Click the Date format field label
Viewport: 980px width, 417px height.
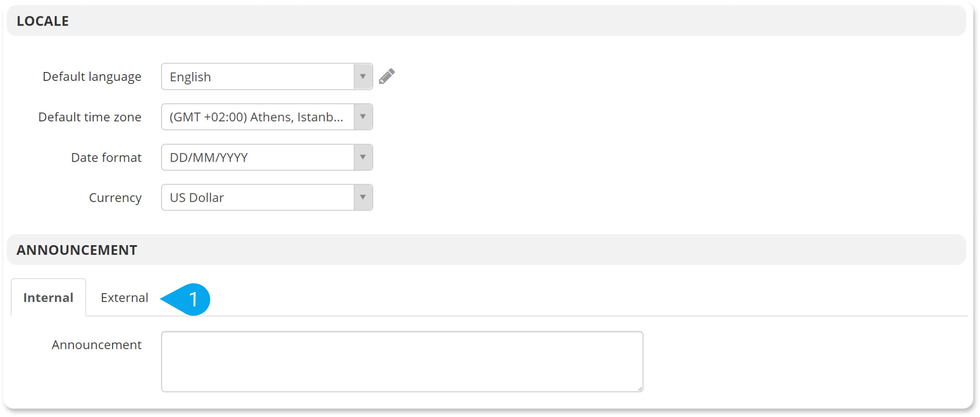(106, 157)
